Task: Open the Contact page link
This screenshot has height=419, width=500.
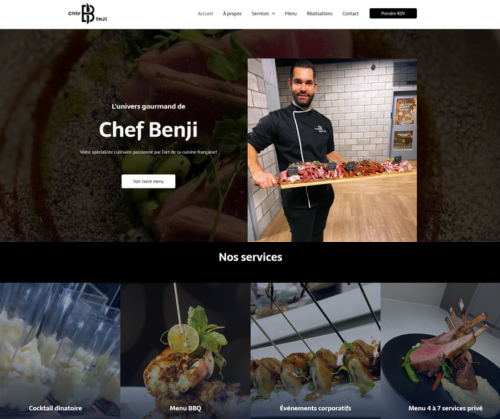Action: (x=350, y=14)
